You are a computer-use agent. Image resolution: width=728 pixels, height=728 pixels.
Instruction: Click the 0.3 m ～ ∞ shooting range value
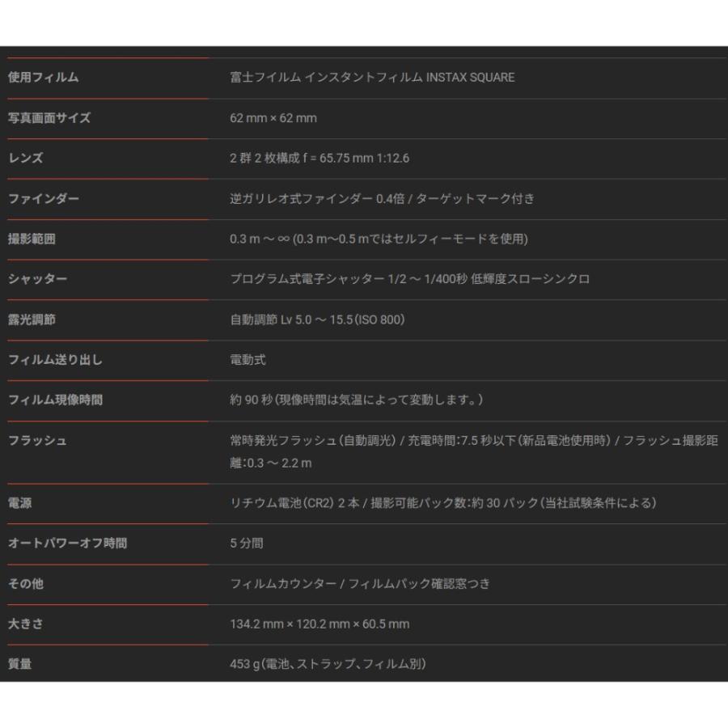pos(379,239)
